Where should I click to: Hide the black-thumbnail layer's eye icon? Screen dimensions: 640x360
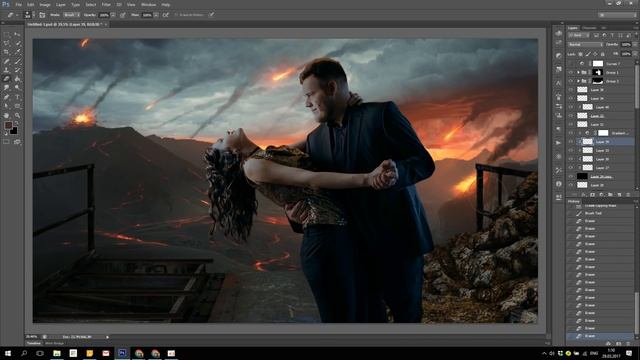pyautogui.click(x=571, y=176)
